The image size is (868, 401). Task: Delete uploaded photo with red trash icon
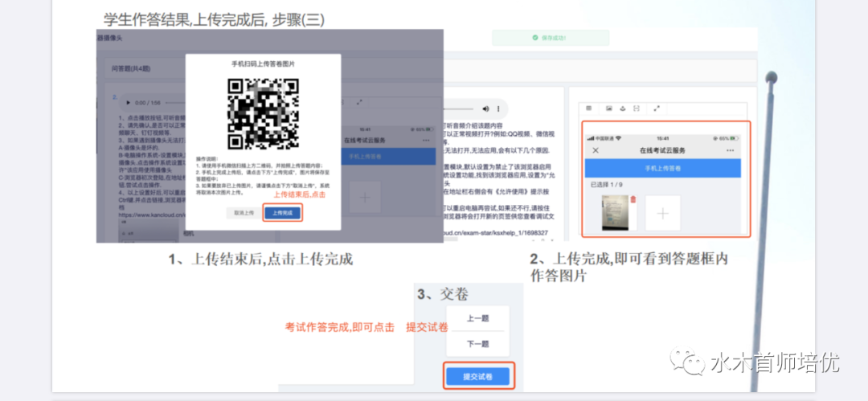pyautogui.click(x=633, y=199)
